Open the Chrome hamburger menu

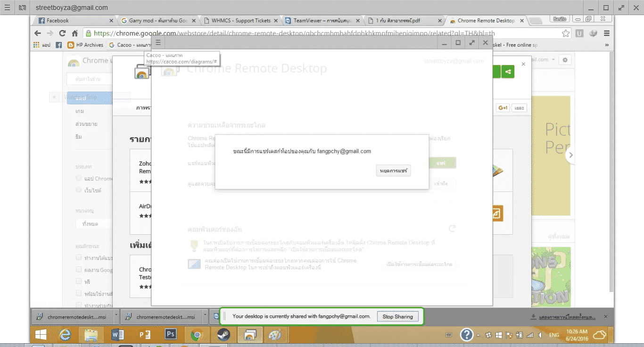click(607, 33)
